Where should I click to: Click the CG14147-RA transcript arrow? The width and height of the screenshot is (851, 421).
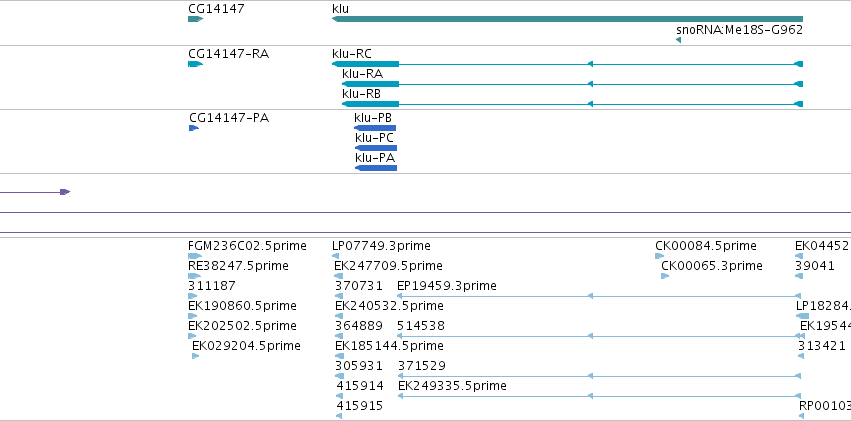click(195, 64)
